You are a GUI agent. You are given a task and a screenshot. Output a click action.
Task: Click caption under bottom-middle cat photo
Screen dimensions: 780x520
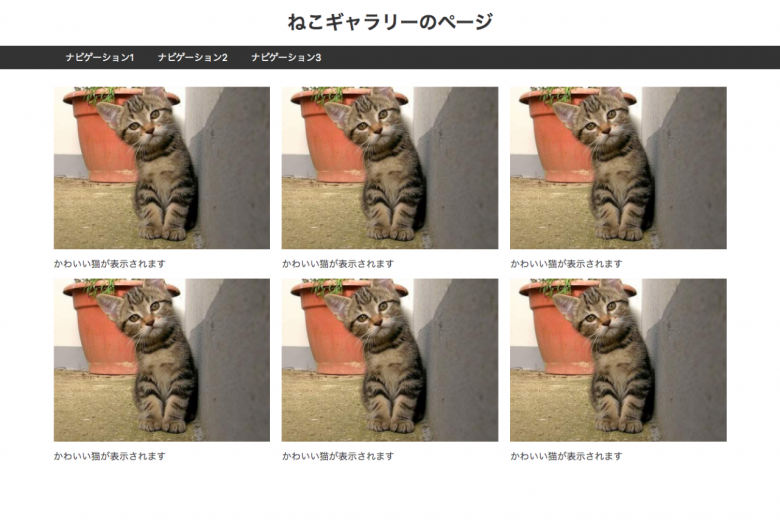[338, 456]
